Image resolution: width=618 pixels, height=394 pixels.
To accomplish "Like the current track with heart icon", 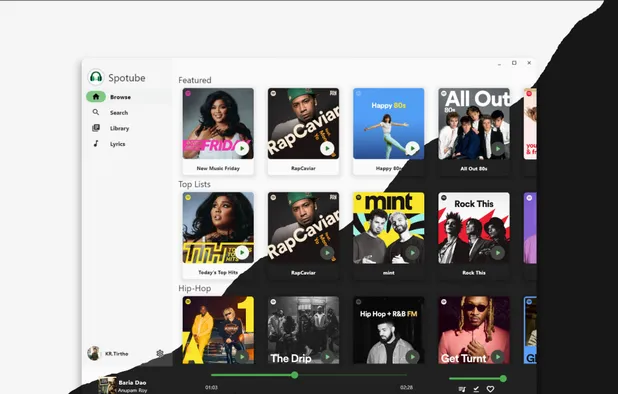I will [490, 389].
